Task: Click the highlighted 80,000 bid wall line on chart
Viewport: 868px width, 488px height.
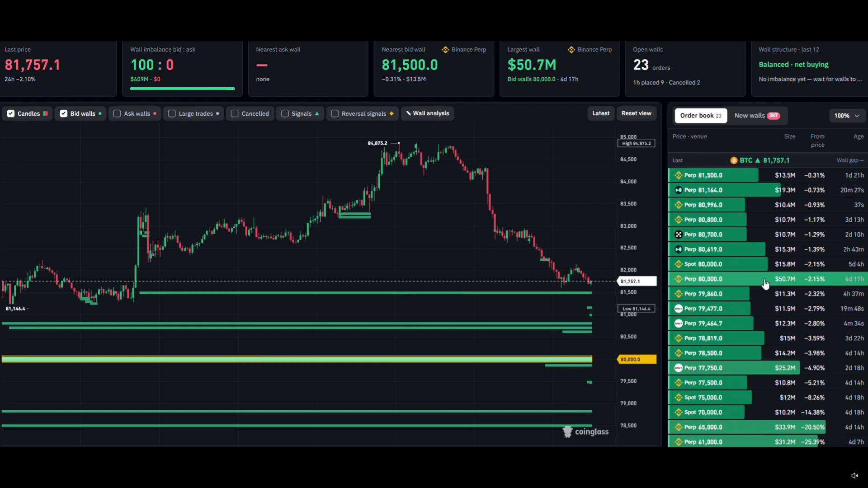Action: coord(297,360)
